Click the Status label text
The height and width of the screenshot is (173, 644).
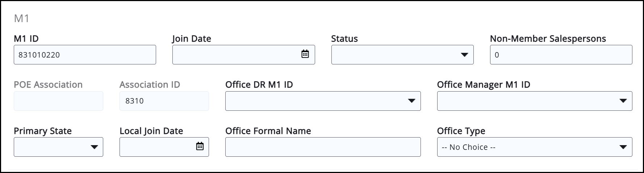[344, 39]
